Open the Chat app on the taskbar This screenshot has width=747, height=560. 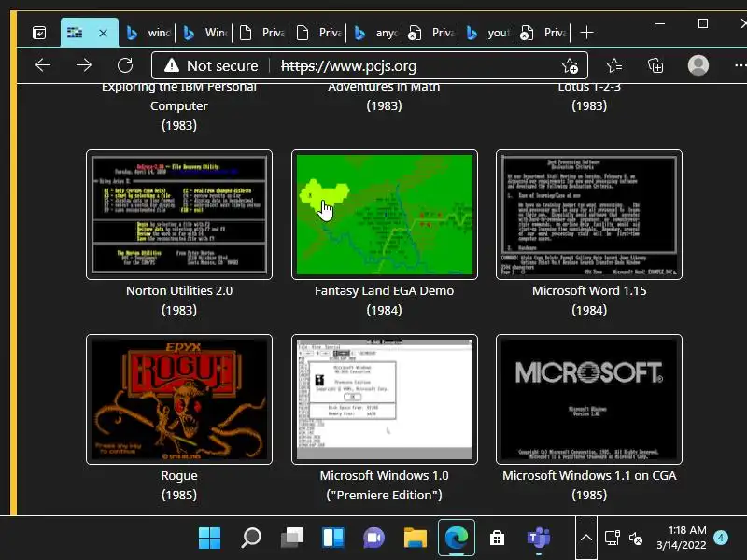(374, 539)
